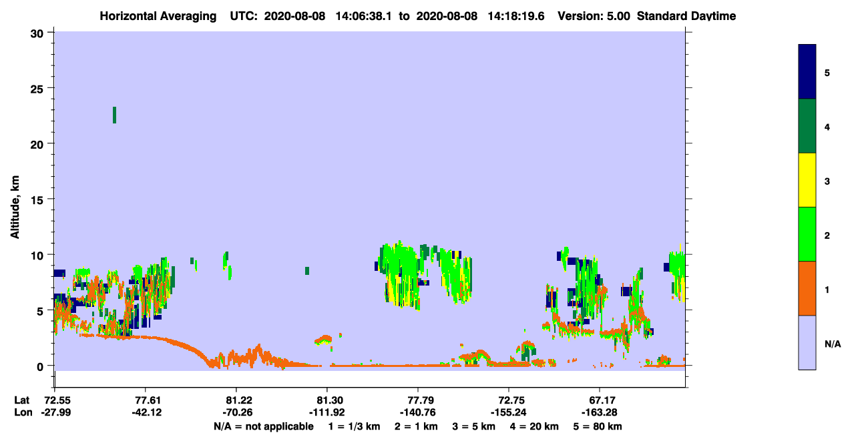Click latitude value 77.79
868x445 pixels.
pos(418,400)
